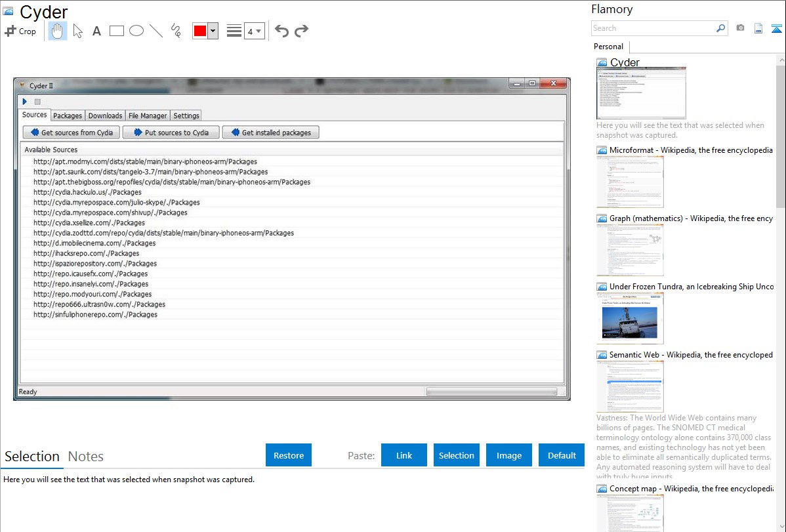Click the line thickness icon
The width and height of the screenshot is (786, 532).
[x=234, y=31]
